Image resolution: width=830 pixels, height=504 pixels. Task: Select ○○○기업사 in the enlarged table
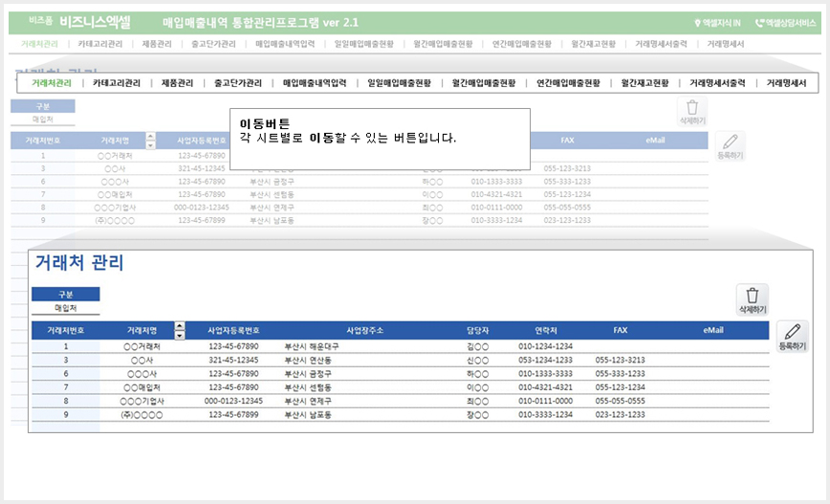click(142, 402)
